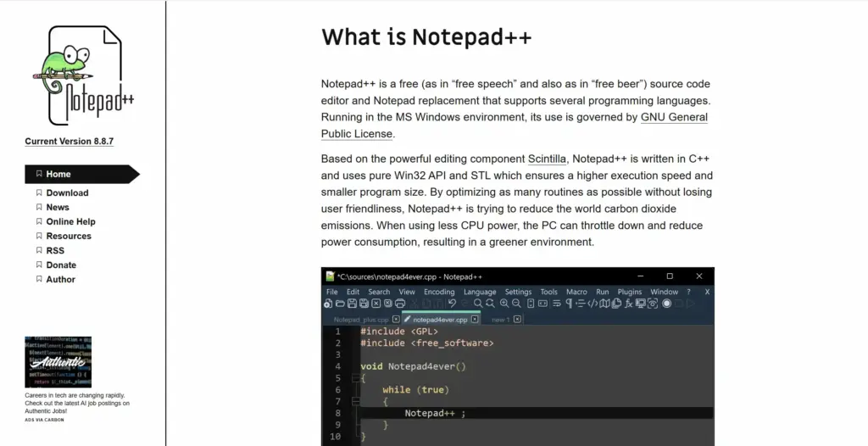Click the Print icon in Notepad++ toolbar
Image resolution: width=868 pixels, height=446 pixels.
pyautogui.click(x=399, y=304)
